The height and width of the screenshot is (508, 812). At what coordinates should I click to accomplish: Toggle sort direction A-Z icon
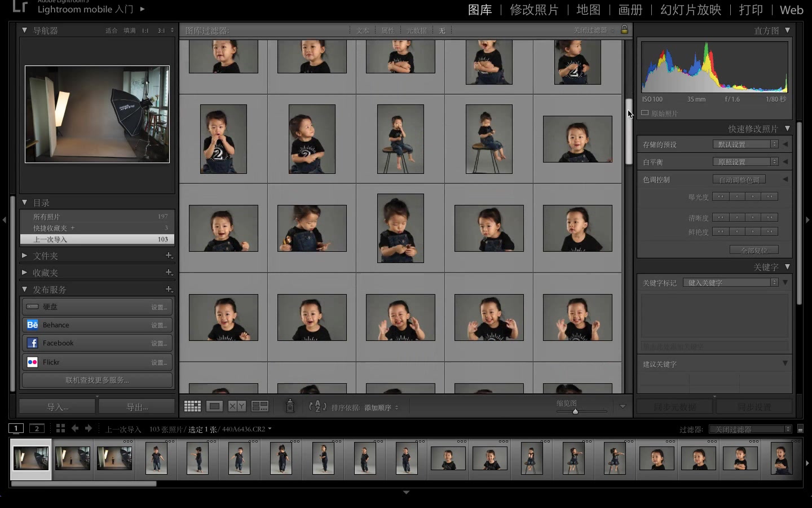pyautogui.click(x=317, y=406)
